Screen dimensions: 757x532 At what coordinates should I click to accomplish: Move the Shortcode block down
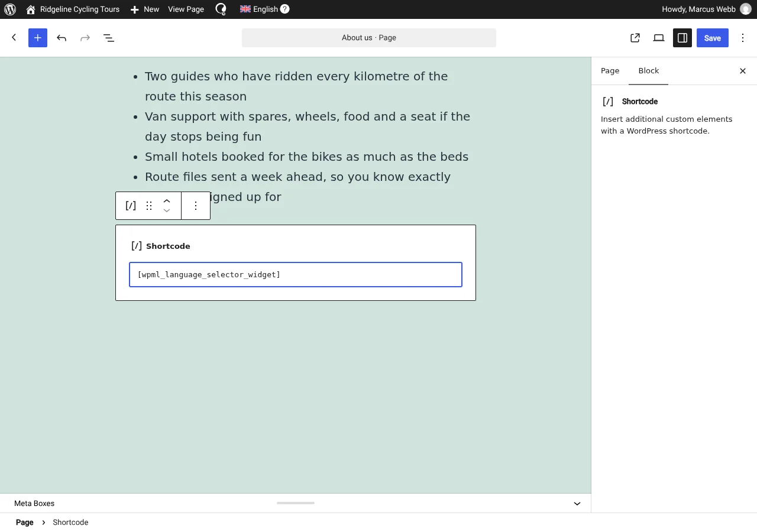[x=167, y=211]
